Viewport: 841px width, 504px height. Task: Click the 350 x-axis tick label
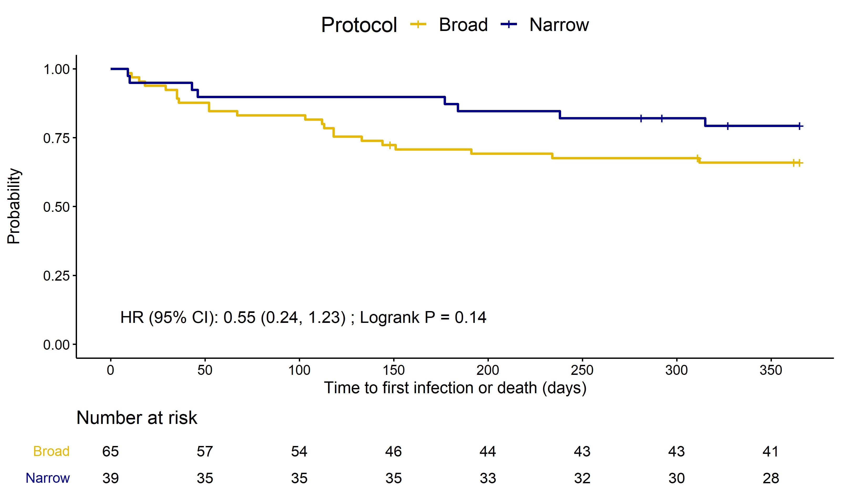tap(771, 370)
